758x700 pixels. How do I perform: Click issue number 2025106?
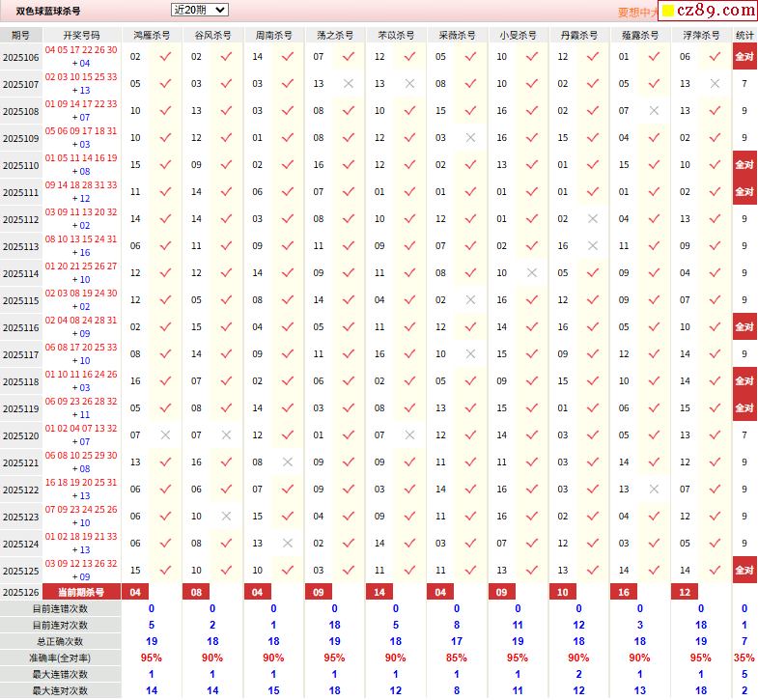coord(21,58)
